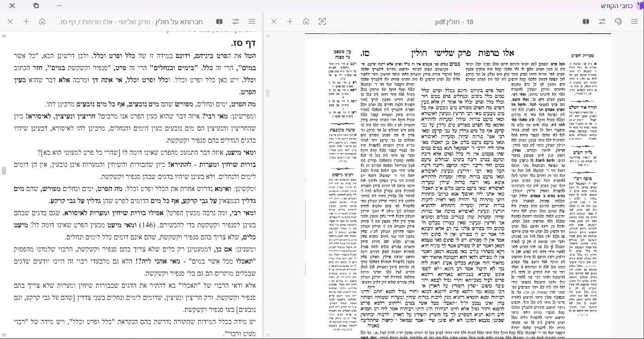This screenshot has width=644, height=339.
Task: Go home in the Chavruta text pane
Action: [42, 22]
